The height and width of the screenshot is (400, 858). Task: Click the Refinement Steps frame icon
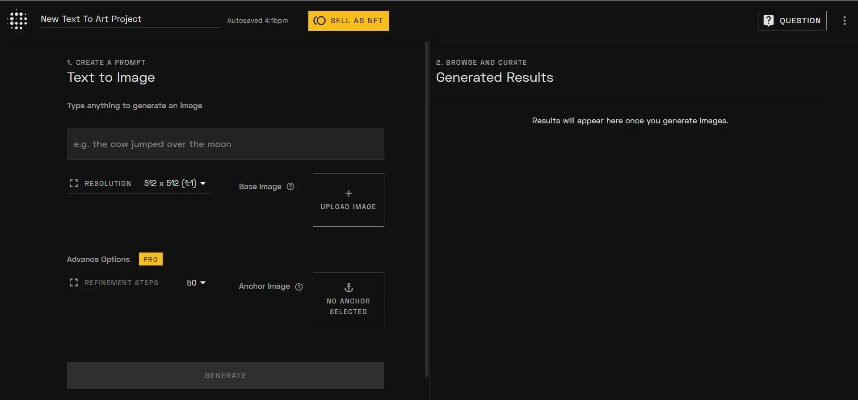point(74,283)
